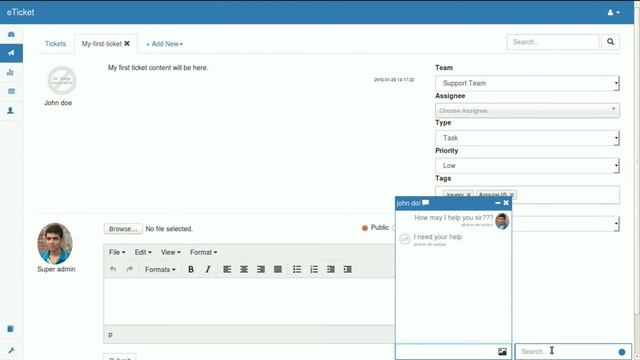Viewport: 640px width, 360px height.
Task: Open the Format menu in the editor
Action: [203, 252]
